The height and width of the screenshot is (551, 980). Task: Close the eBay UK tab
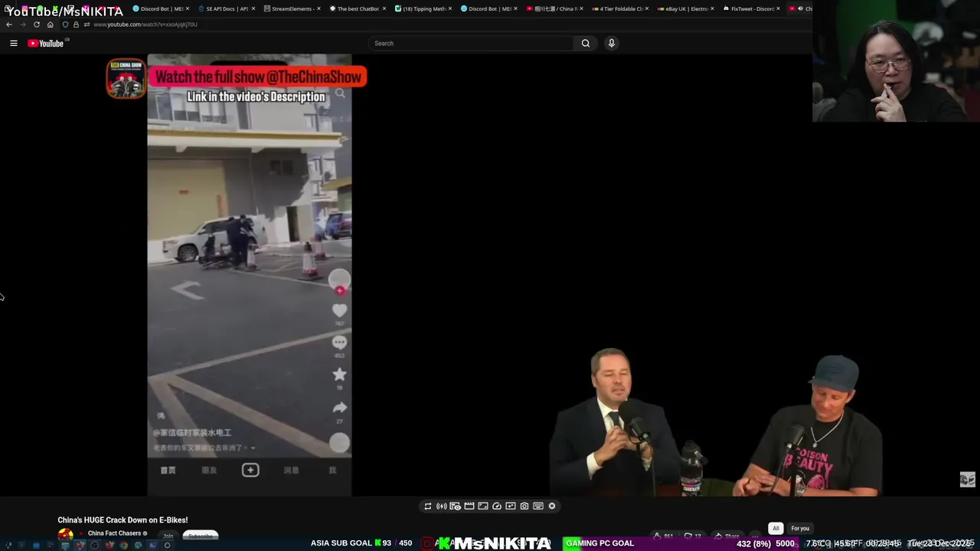tap(713, 8)
